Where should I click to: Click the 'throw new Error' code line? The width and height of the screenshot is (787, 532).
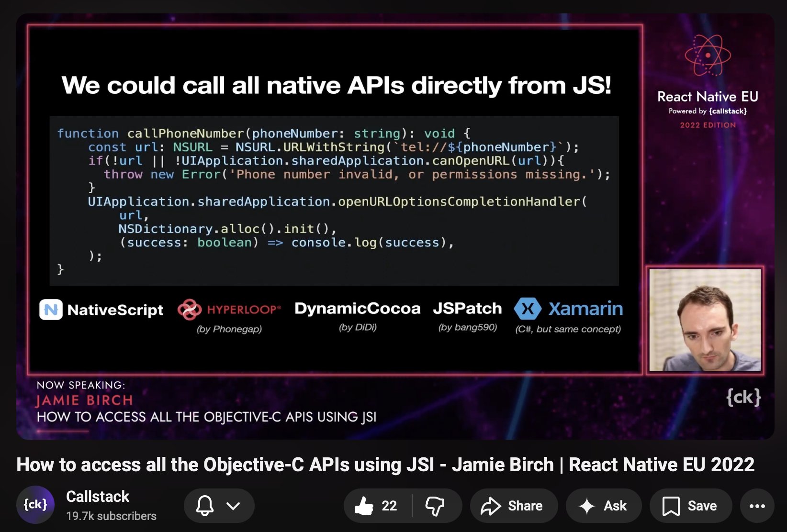click(357, 174)
